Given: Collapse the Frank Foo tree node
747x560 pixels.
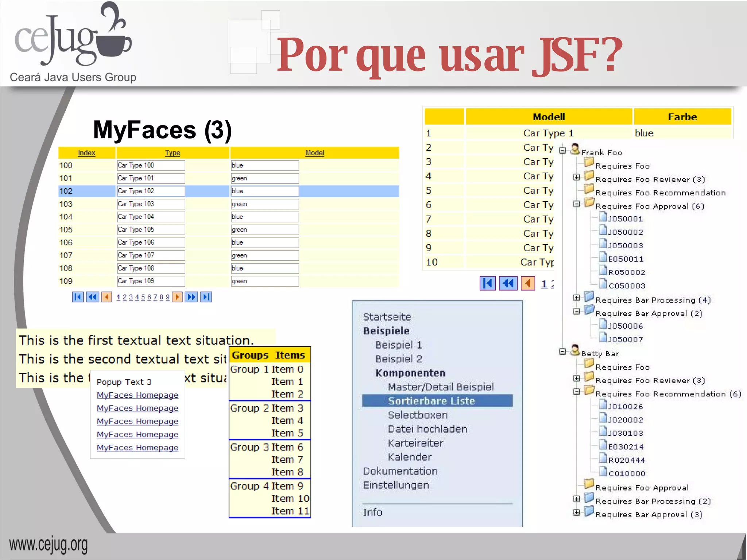Looking at the screenshot, I should pos(563,150).
